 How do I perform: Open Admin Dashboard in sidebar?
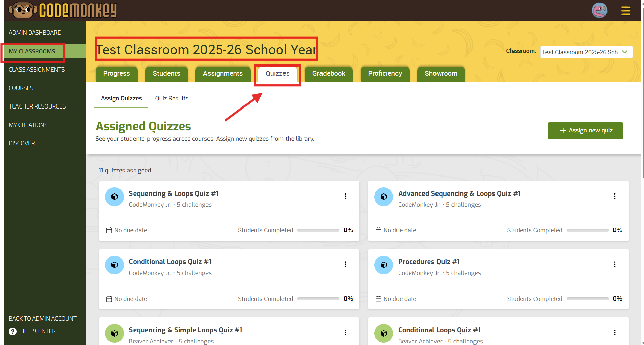click(x=35, y=33)
